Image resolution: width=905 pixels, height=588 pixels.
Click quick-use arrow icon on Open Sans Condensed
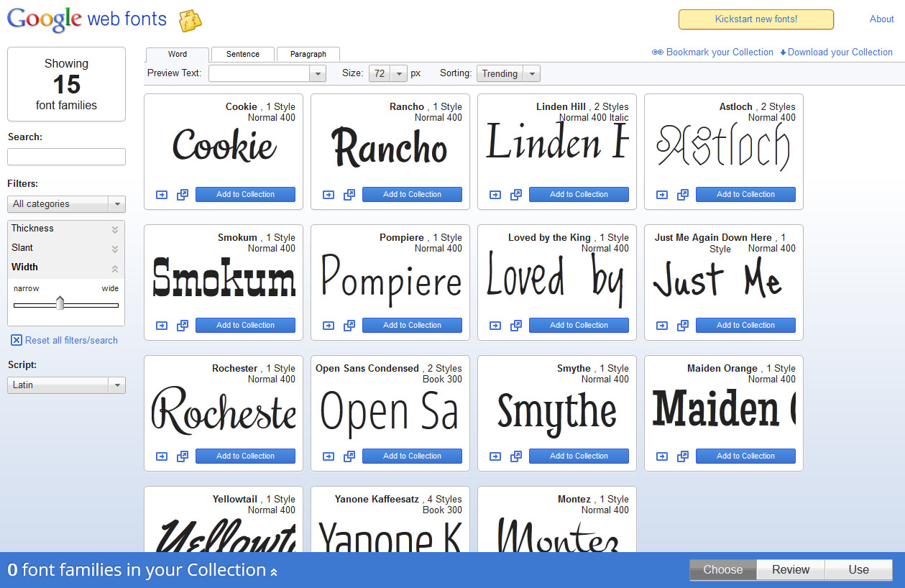[329, 456]
